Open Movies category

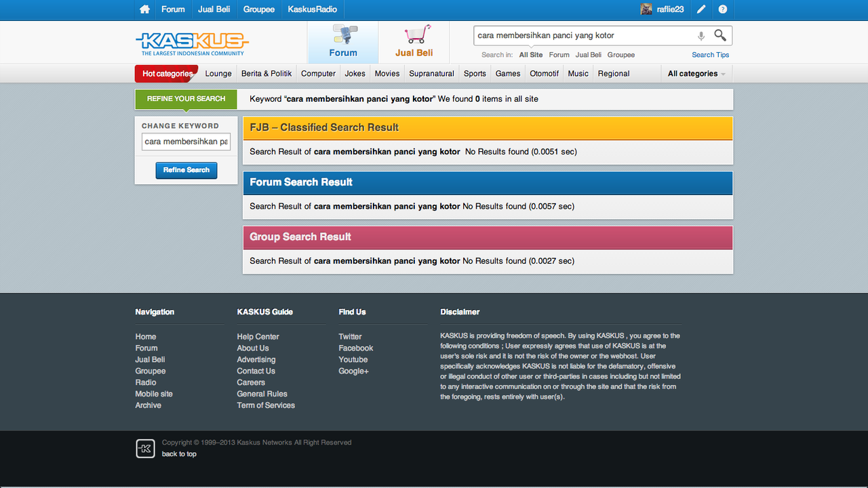[387, 74]
